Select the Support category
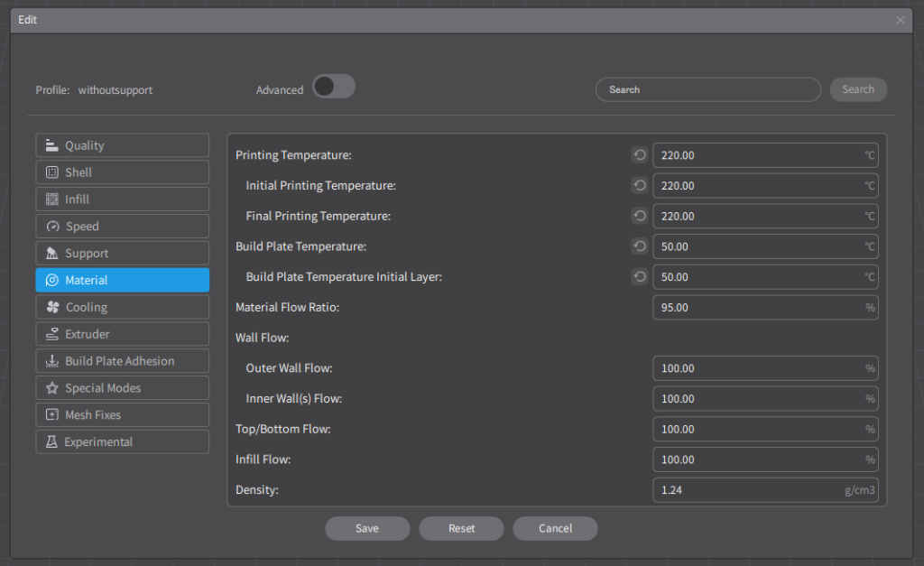924x566 pixels. (123, 254)
